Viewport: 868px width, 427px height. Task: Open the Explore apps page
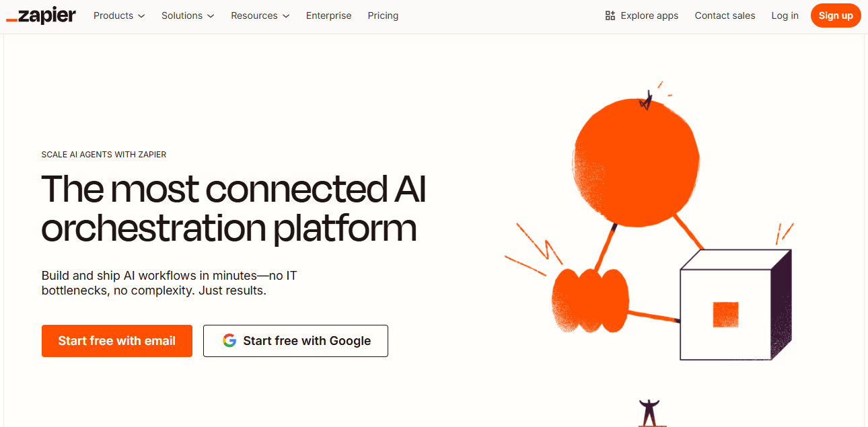tap(648, 15)
